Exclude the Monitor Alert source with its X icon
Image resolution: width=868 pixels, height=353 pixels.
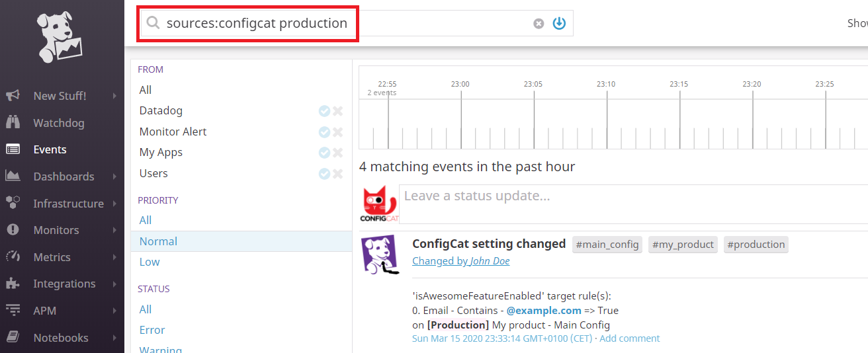338,132
